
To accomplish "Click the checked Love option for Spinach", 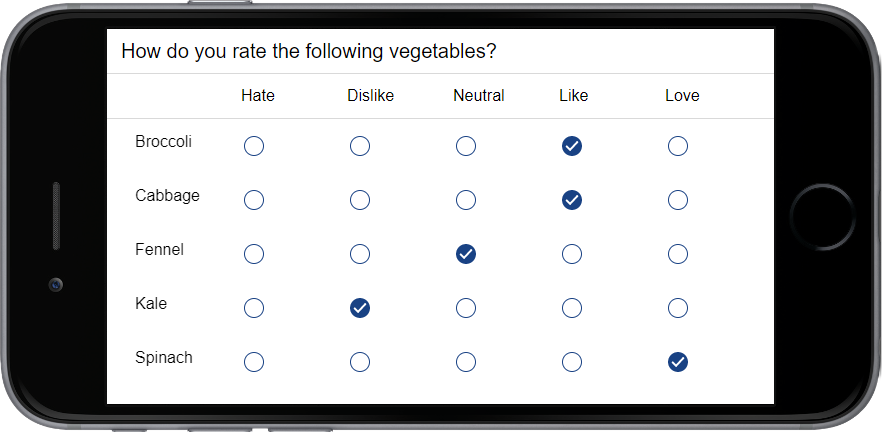I will (x=678, y=362).
